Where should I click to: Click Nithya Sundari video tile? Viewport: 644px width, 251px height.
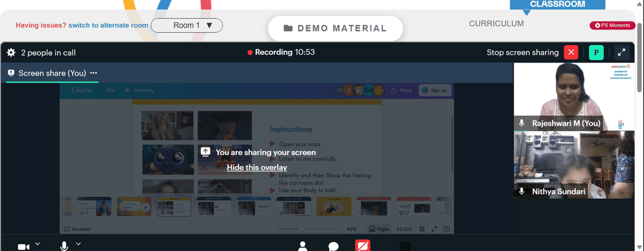(574, 165)
